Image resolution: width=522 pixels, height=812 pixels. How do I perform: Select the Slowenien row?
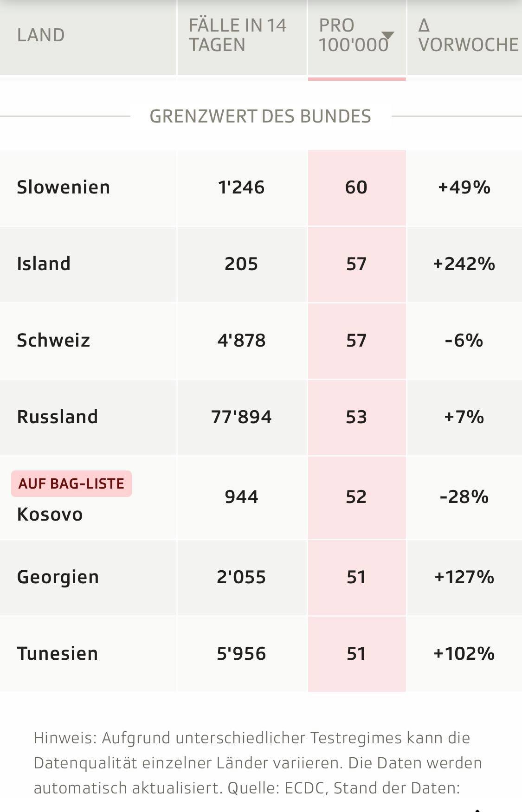64,187
